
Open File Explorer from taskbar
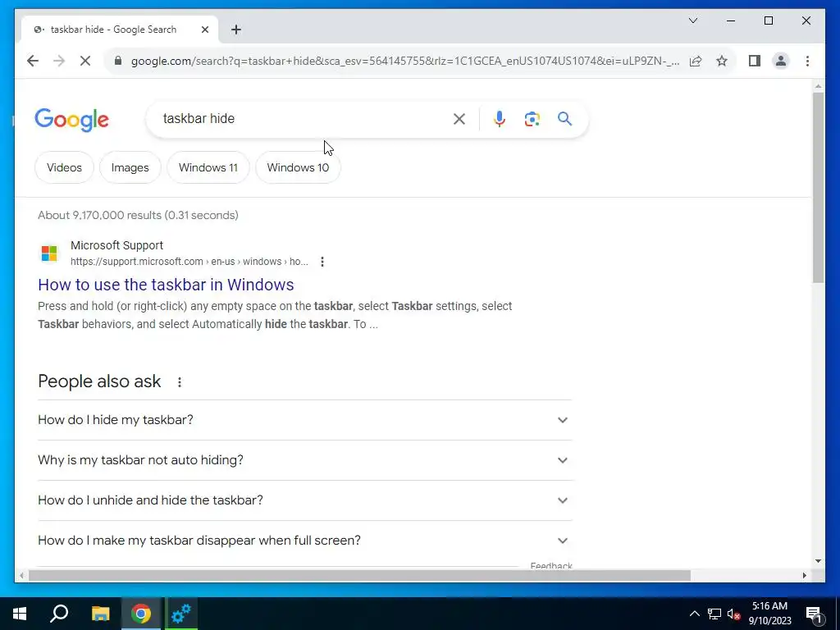(100, 614)
